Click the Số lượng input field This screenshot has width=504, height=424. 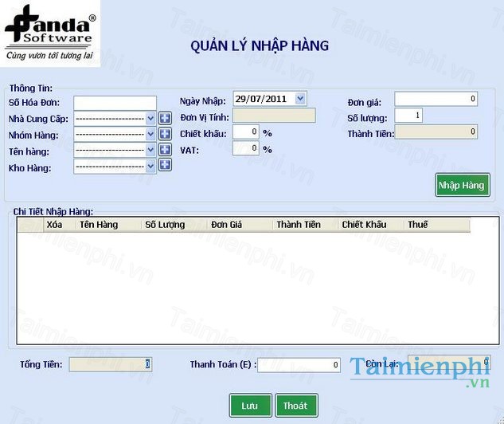pyautogui.click(x=408, y=116)
